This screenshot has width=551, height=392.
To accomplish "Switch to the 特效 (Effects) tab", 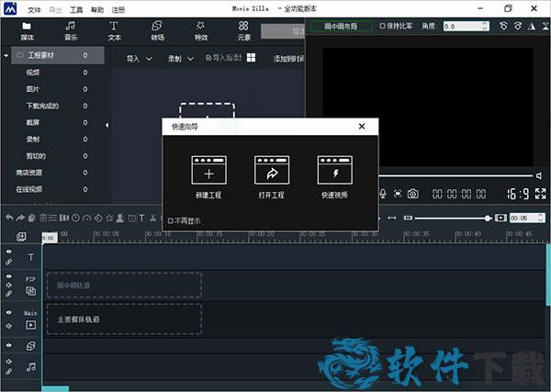I will click(x=200, y=30).
